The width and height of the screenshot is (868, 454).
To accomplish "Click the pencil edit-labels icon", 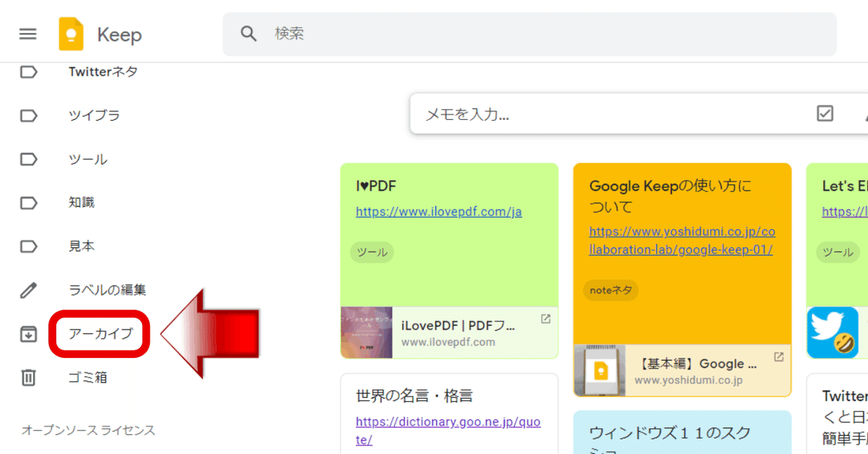I will tap(28, 290).
